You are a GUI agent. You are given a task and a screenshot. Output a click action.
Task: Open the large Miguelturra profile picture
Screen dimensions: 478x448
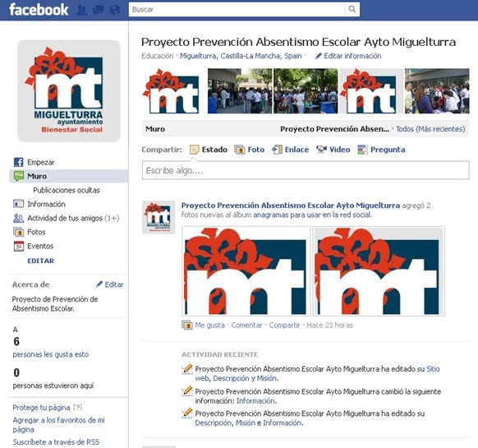tap(69, 91)
